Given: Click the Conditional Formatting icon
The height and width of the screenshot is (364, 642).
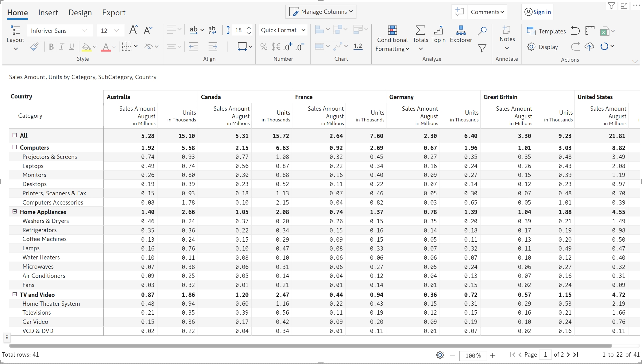Looking at the screenshot, I should point(392,30).
